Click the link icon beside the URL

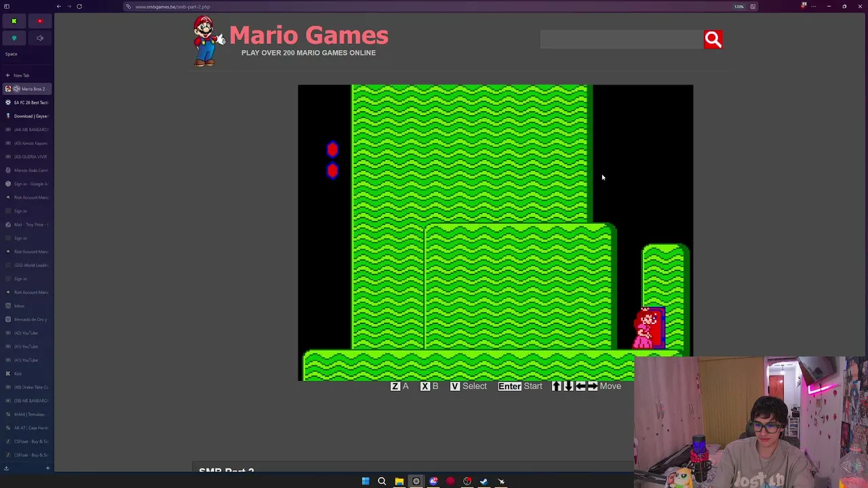[x=128, y=7]
